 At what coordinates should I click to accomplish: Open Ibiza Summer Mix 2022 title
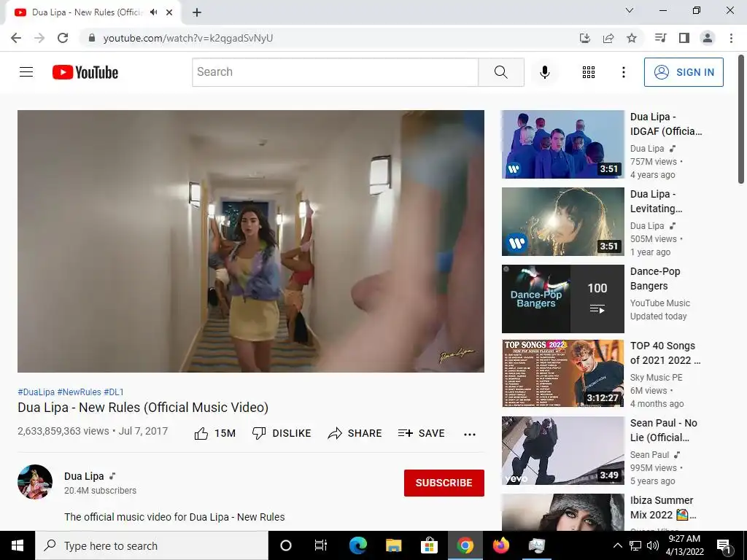663,507
